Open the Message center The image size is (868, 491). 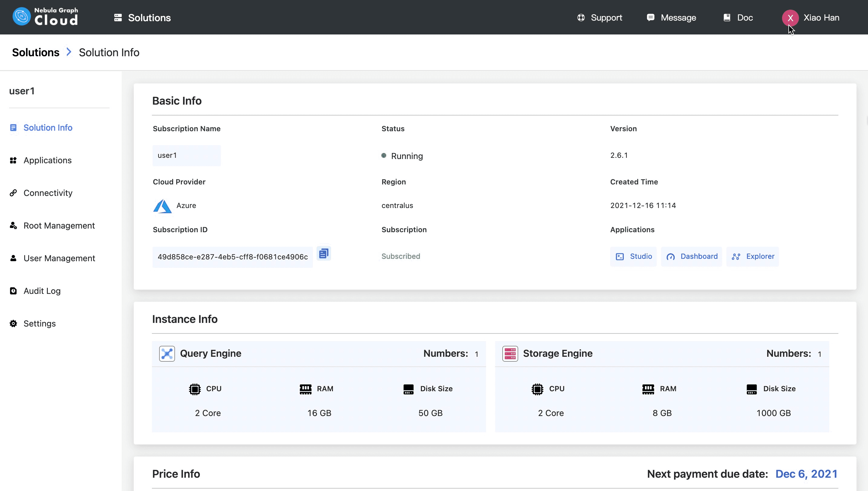(x=671, y=18)
